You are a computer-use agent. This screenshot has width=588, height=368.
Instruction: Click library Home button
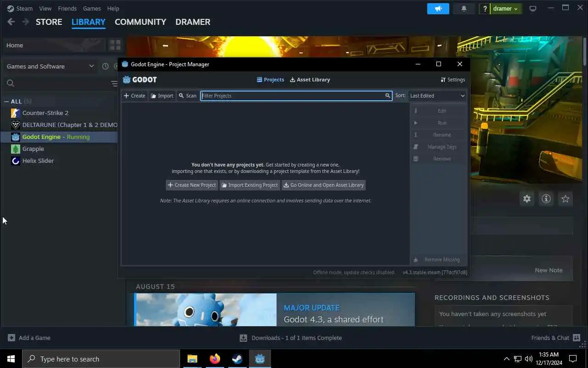coord(54,45)
